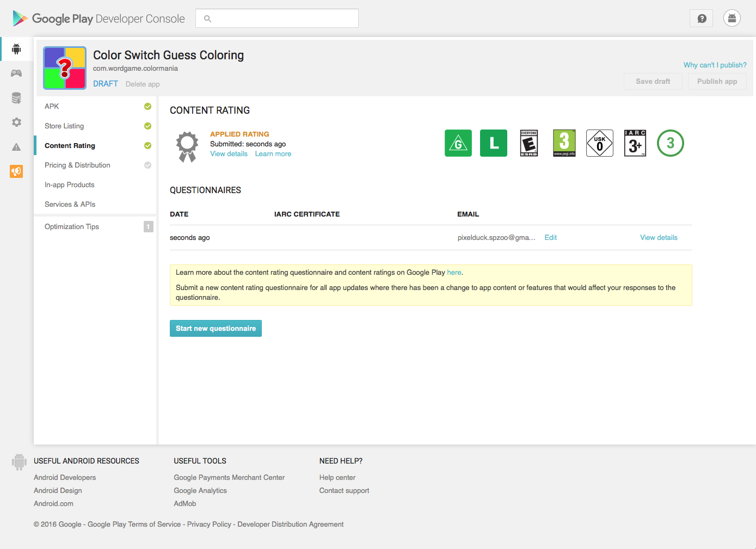Open Developer Distribution Agreement link
Viewport: 756px width, 549px height.
click(291, 525)
